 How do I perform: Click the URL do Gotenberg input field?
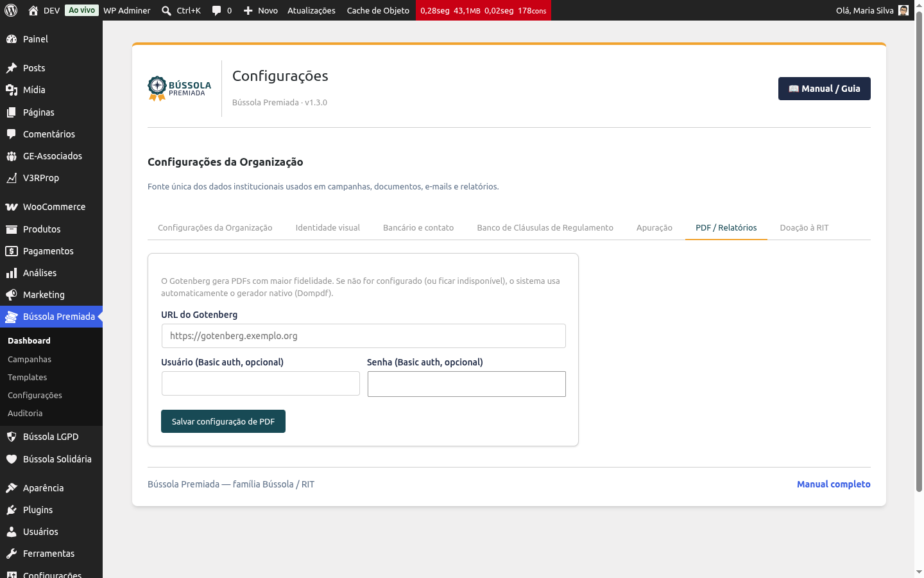364,336
